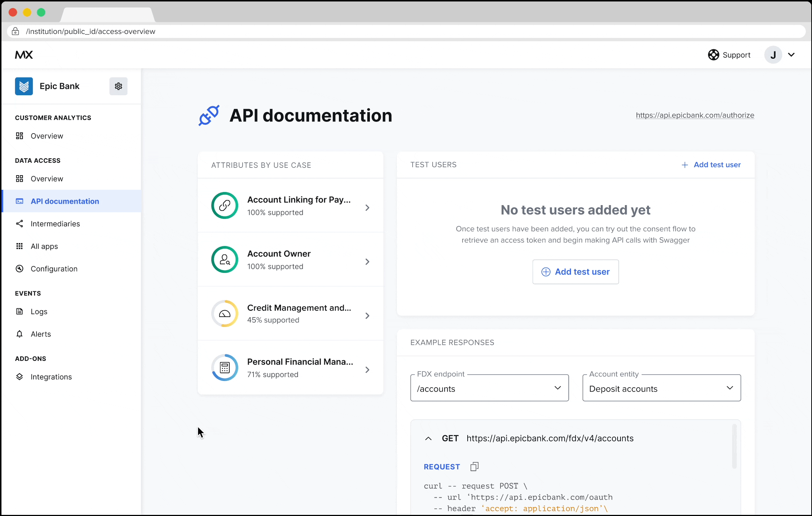Open the FDX endpoint dropdown
812x516 pixels.
click(x=489, y=388)
